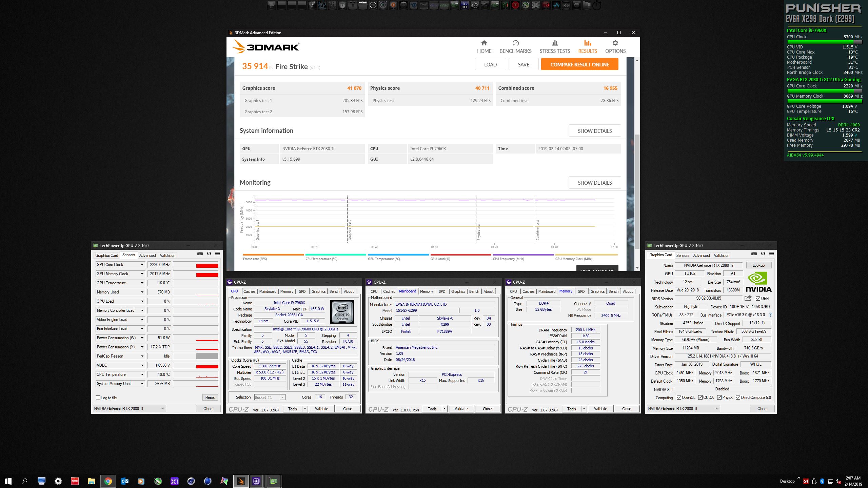
Task: Open the 3DMark Home icon
Action: (x=484, y=43)
